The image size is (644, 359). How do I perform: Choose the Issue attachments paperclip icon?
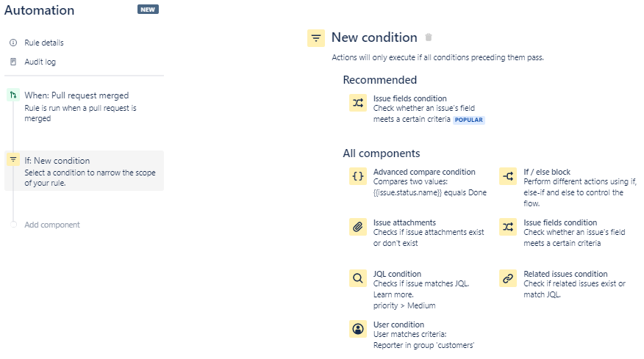pyautogui.click(x=357, y=227)
